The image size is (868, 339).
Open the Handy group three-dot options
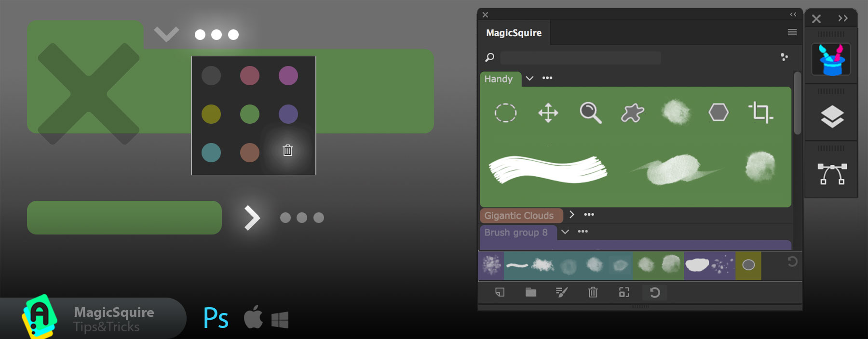[x=547, y=78]
